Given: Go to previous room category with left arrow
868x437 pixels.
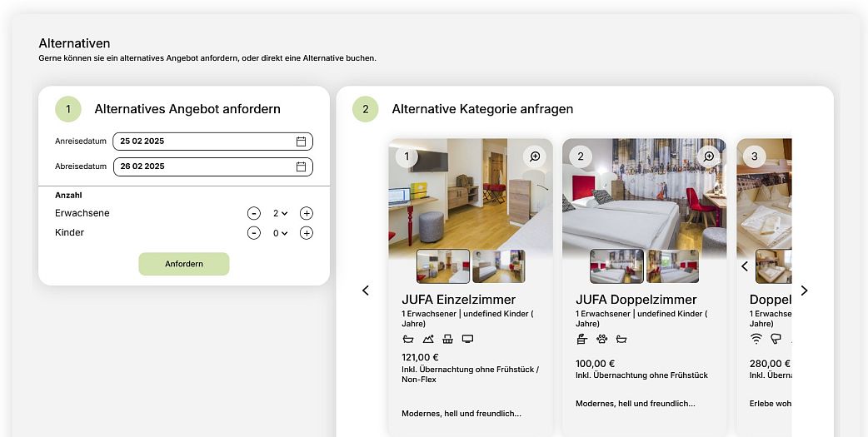Looking at the screenshot, I should point(366,291).
